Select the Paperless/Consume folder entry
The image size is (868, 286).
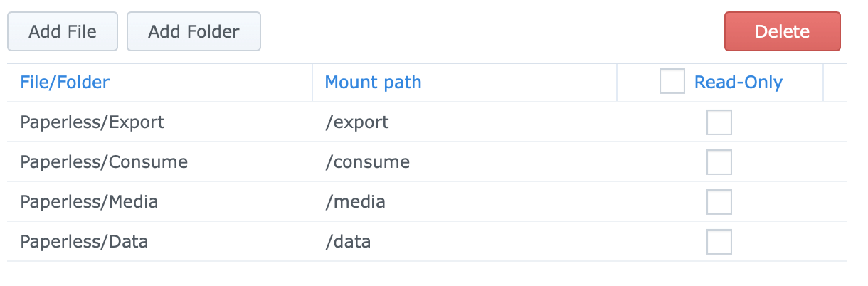coord(104,162)
